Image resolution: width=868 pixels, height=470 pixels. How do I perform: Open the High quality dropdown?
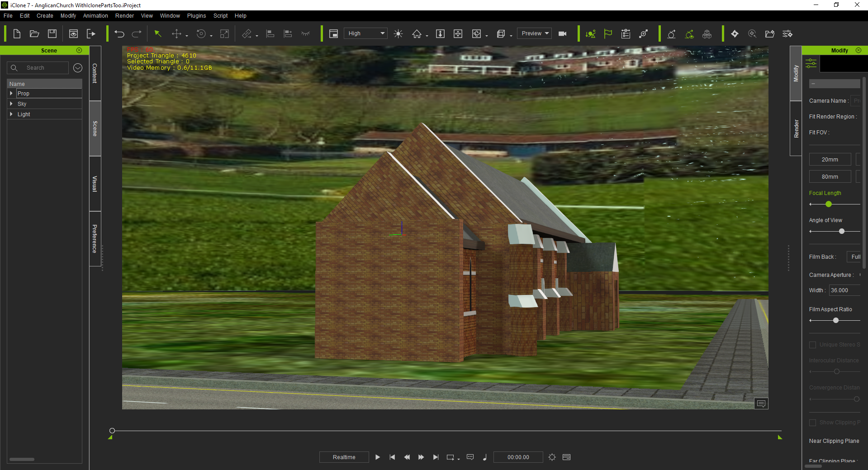365,33
